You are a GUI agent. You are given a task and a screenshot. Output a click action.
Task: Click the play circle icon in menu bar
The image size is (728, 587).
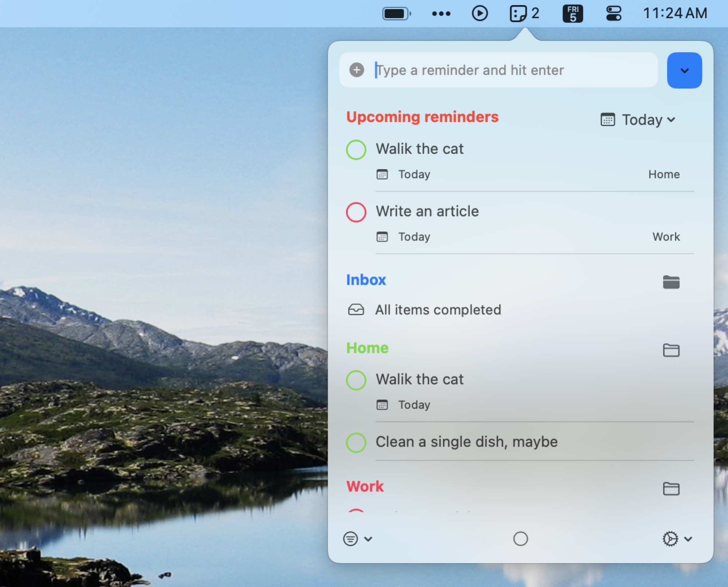[480, 13]
